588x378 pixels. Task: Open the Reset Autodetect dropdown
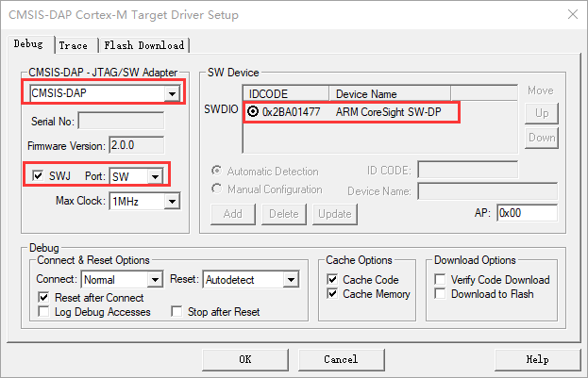291,280
